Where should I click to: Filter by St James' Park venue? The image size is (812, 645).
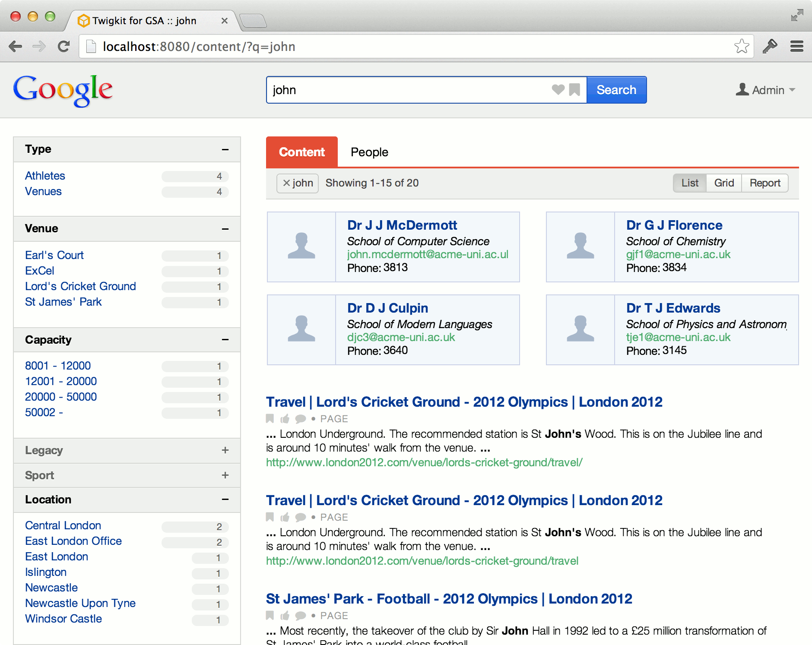(x=63, y=302)
